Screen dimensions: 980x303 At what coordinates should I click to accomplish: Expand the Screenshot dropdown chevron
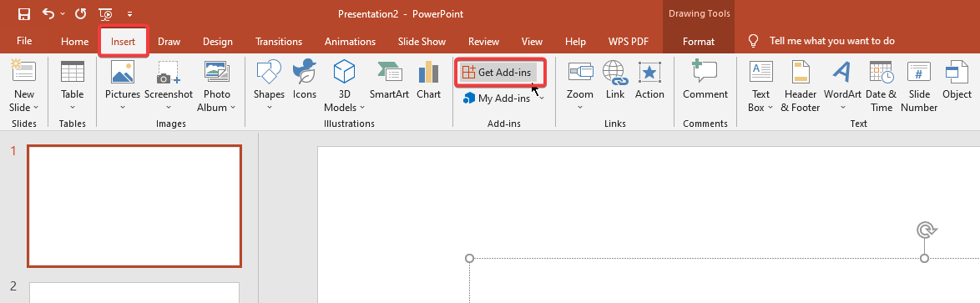click(169, 108)
